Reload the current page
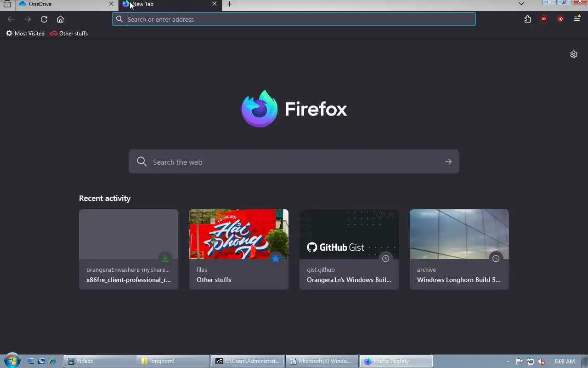The height and width of the screenshot is (368, 588). coord(44,19)
